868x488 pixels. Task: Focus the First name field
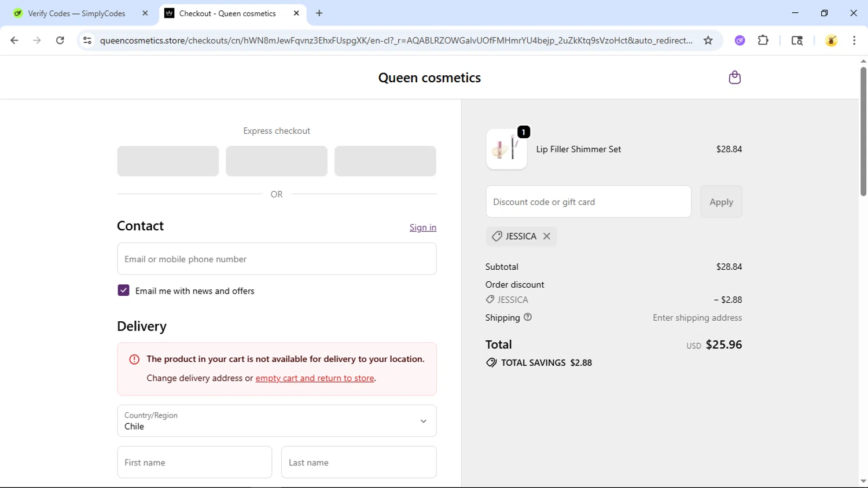(194, 462)
